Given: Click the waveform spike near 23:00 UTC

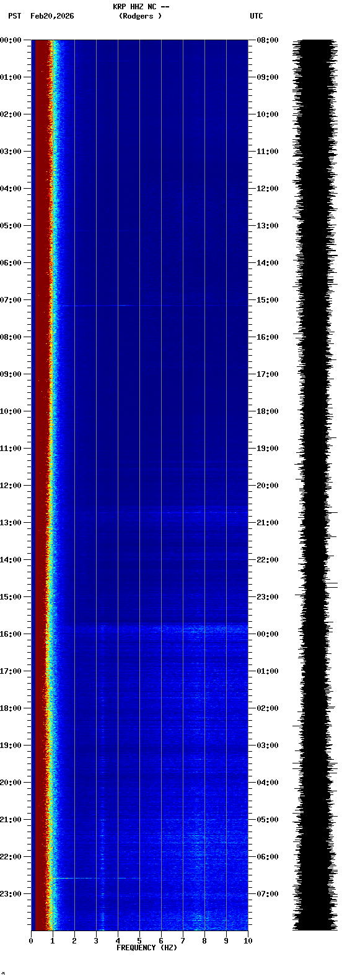Looking at the screenshot, I should (316, 585).
